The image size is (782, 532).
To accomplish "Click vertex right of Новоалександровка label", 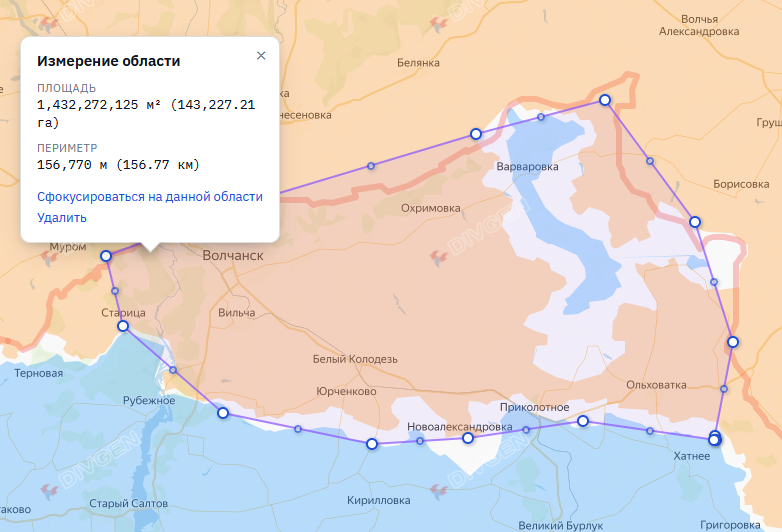I will pyautogui.click(x=468, y=438).
